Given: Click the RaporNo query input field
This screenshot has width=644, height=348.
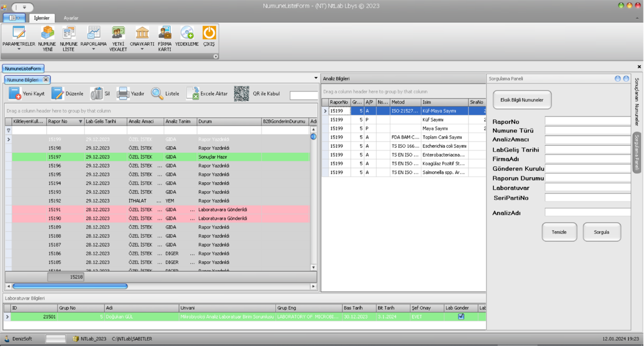Looking at the screenshot, I should point(588,121).
